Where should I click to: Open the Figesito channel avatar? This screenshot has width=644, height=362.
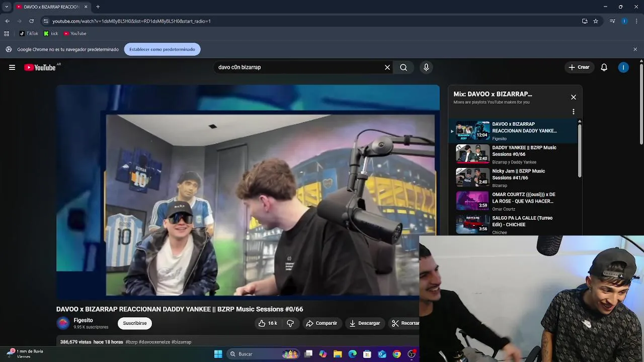63,323
